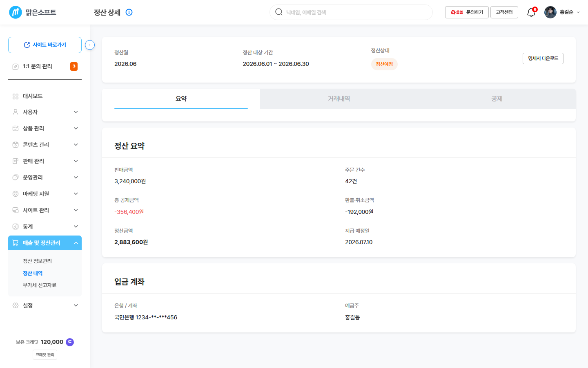
Task: Click the 대시보드 grid icon
Action: [x=16, y=96]
